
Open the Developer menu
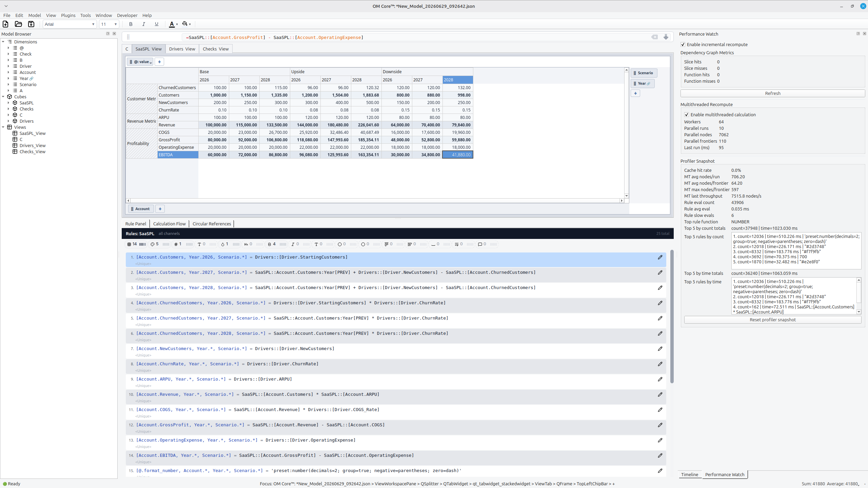click(x=127, y=15)
